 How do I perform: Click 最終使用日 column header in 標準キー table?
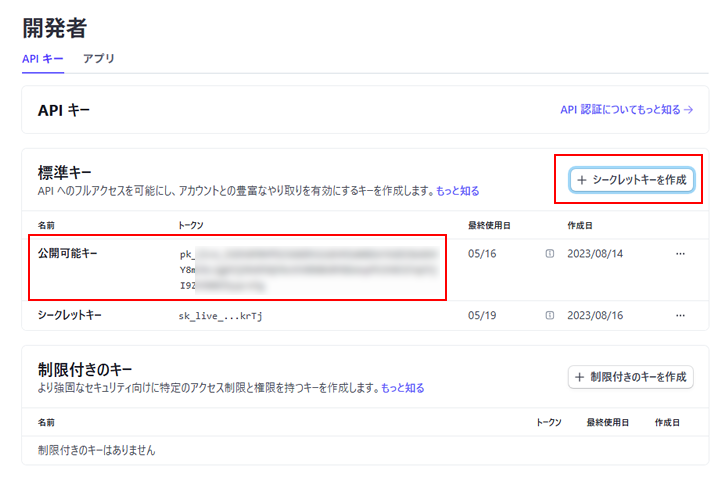click(x=488, y=225)
